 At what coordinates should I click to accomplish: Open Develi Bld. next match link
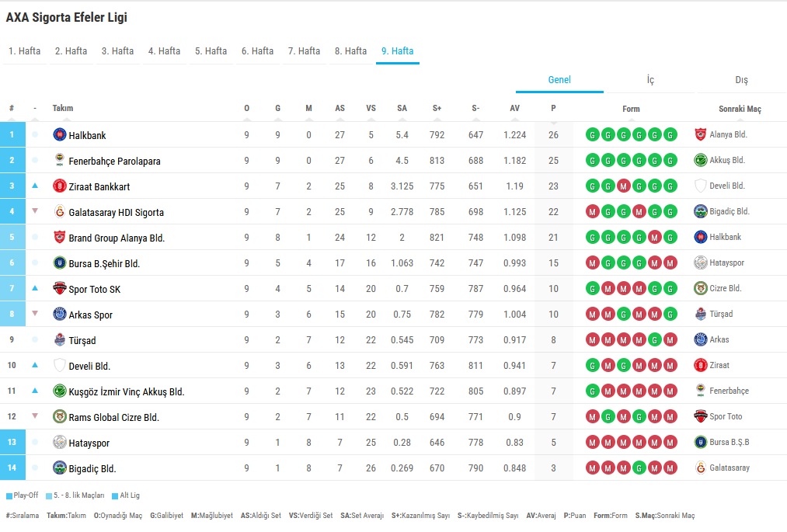coord(726,186)
